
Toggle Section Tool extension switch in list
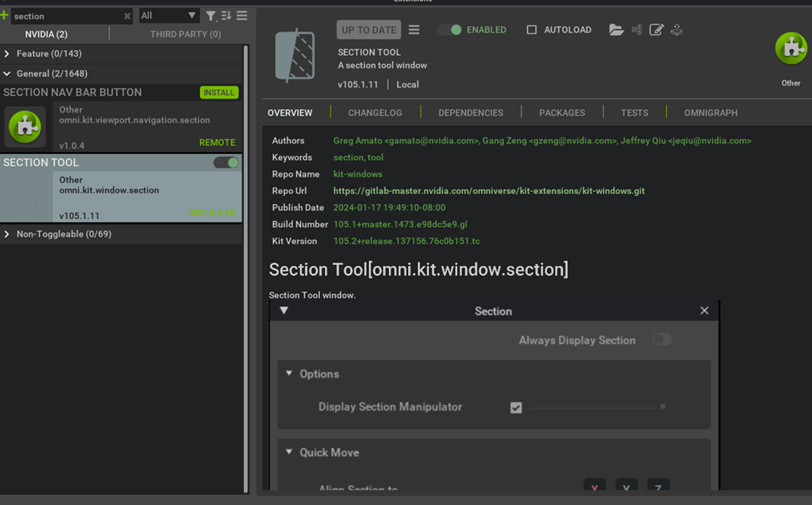pyautogui.click(x=227, y=162)
